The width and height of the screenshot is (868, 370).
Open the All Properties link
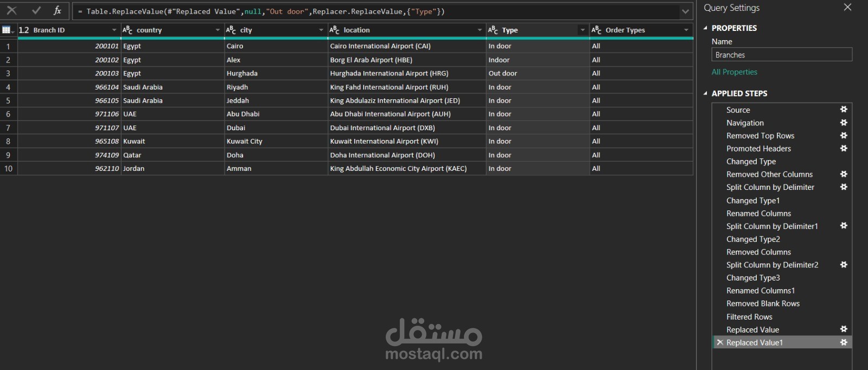[x=734, y=72]
